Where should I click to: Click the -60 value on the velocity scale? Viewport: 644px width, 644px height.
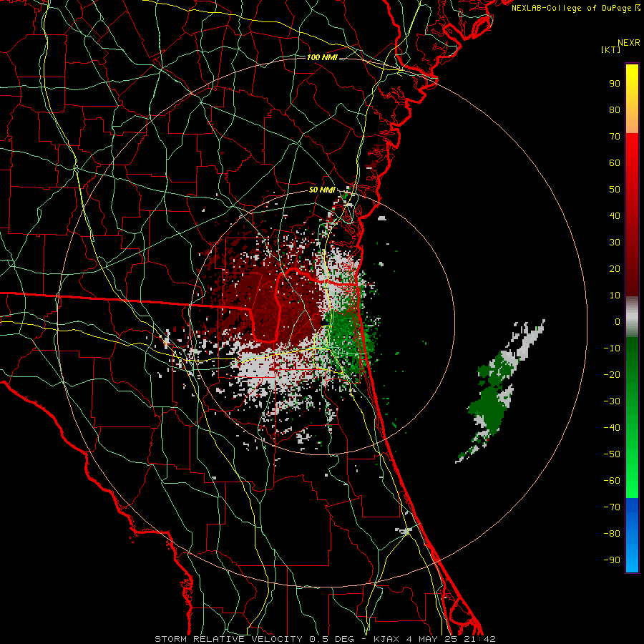612,481
